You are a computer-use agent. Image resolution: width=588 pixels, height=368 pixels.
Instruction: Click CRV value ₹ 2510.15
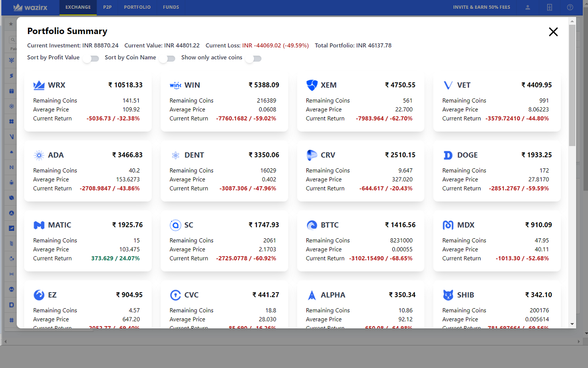tap(400, 155)
